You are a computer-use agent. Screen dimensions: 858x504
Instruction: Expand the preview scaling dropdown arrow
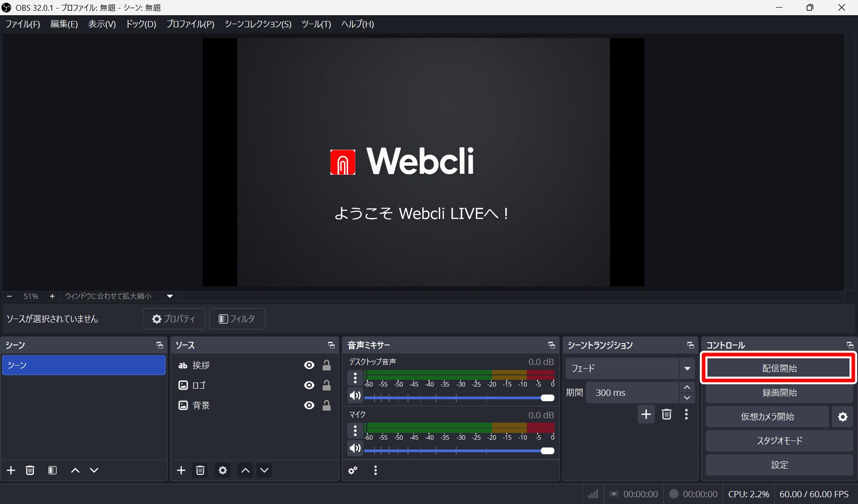pos(170,296)
